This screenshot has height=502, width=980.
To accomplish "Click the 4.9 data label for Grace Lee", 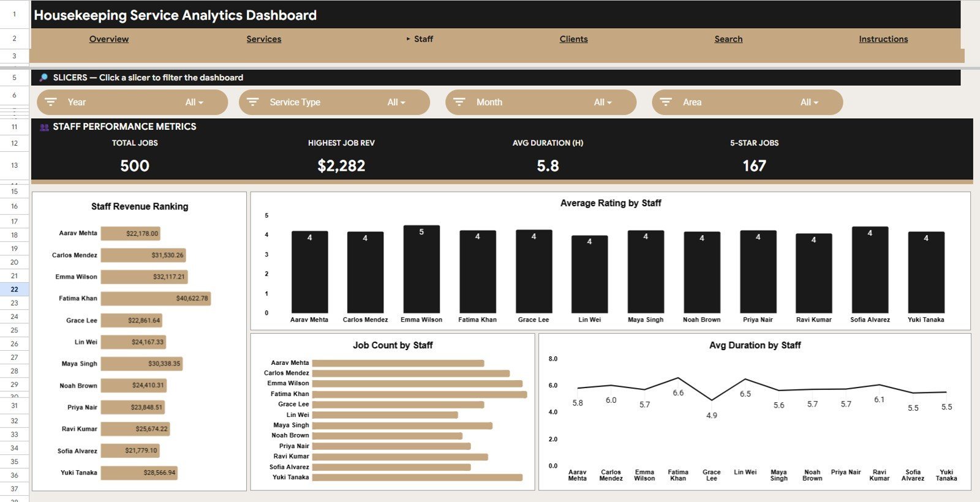I will (x=711, y=415).
